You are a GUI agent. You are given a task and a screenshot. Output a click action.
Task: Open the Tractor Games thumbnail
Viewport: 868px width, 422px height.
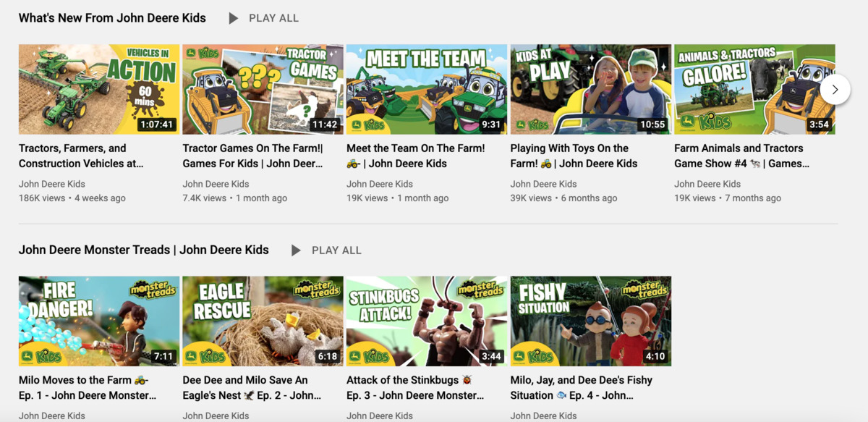263,90
